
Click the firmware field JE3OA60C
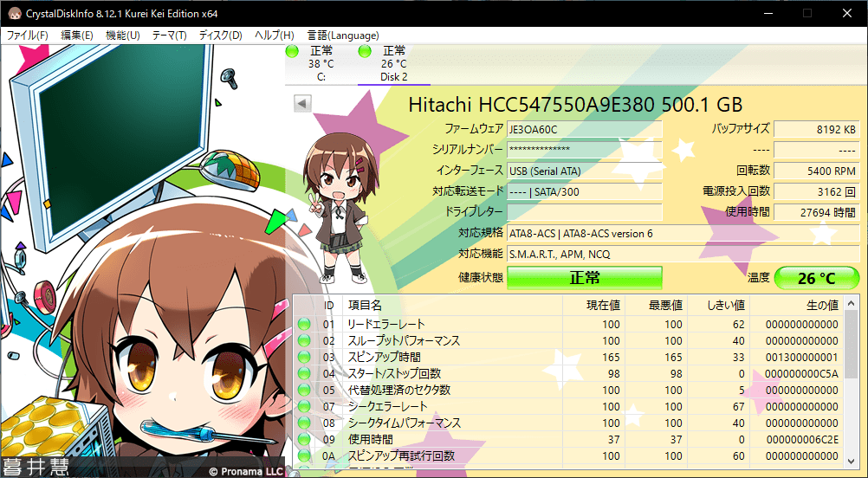[x=584, y=129]
